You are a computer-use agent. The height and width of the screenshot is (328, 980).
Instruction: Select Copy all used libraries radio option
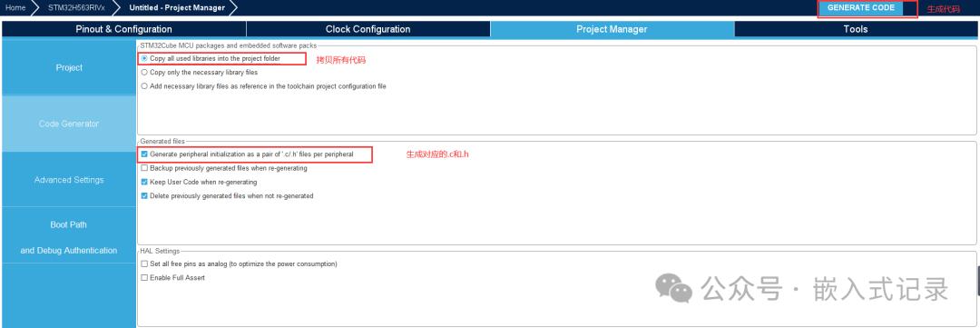pyautogui.click(x=144, y=58)
